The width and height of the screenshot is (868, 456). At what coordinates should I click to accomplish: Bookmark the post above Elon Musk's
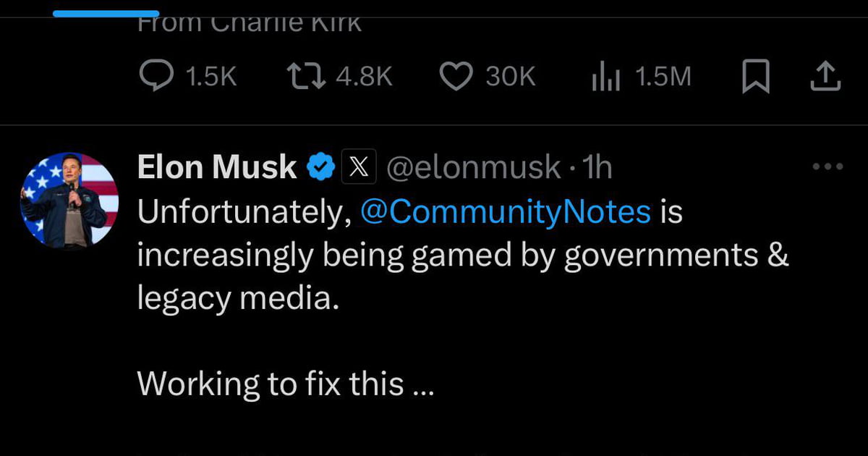pos(755,77)
